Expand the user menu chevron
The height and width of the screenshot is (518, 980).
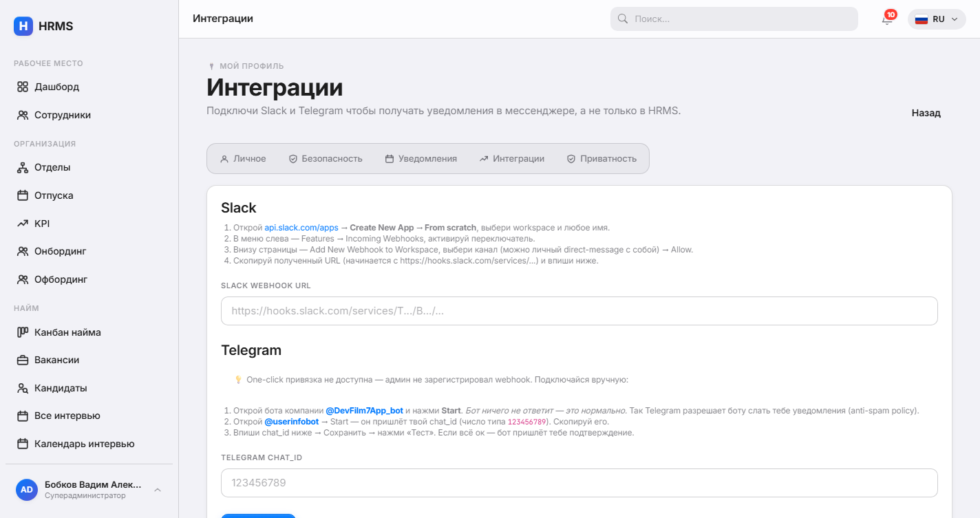(x=158, y=490)
